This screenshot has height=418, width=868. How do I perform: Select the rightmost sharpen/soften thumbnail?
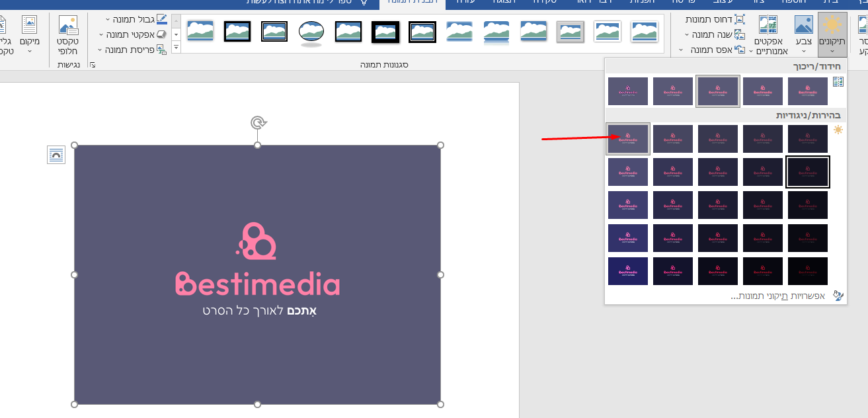pyautogui.click(x=808, y=91)
